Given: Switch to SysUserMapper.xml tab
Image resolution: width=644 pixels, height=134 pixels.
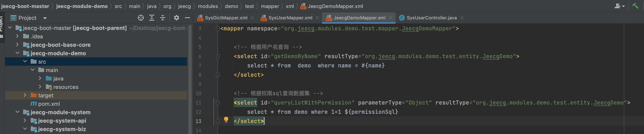Looking at the screenshot, I should (x=290, y=18).
